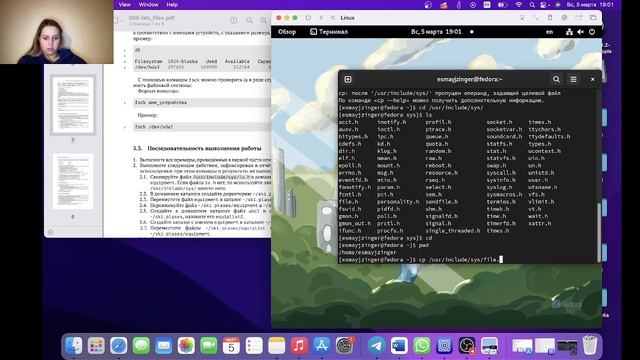Screen dimensions: 640x360
Task: Switch keyboard layout via en indicator
Action: [549, 32]
